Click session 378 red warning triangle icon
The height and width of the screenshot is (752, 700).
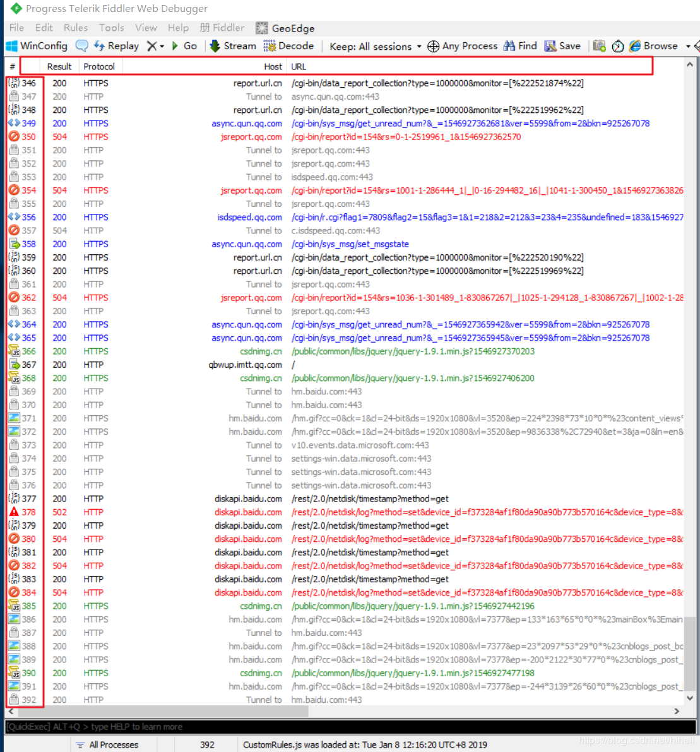[14, 512]
